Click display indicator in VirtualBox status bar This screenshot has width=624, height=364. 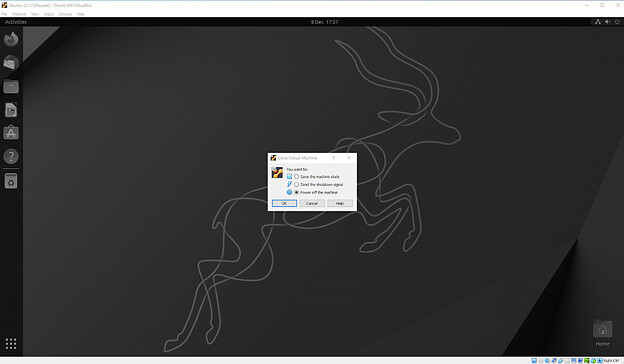click(x=573, y=360)
